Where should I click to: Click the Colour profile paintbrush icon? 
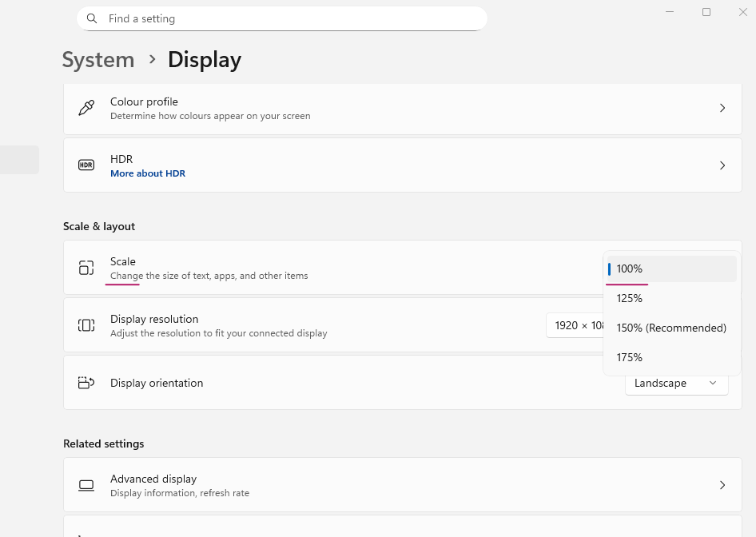pos(86,108)
